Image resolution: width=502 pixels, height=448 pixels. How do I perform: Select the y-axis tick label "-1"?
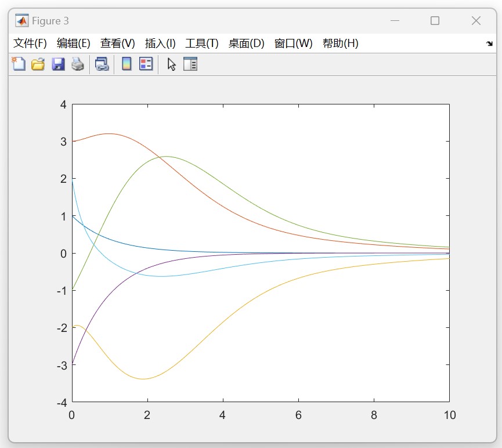[x=62, y=291]
